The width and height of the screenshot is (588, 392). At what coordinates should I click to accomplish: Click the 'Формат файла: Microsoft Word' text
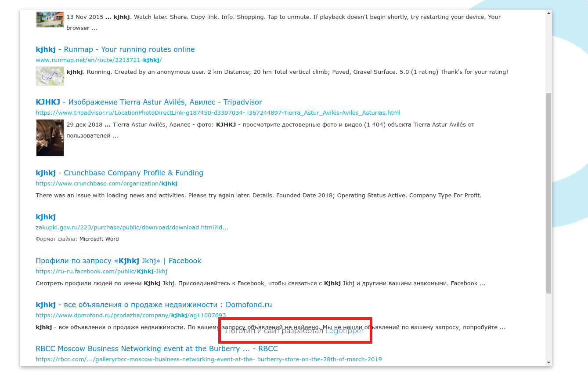coord(77,239)
